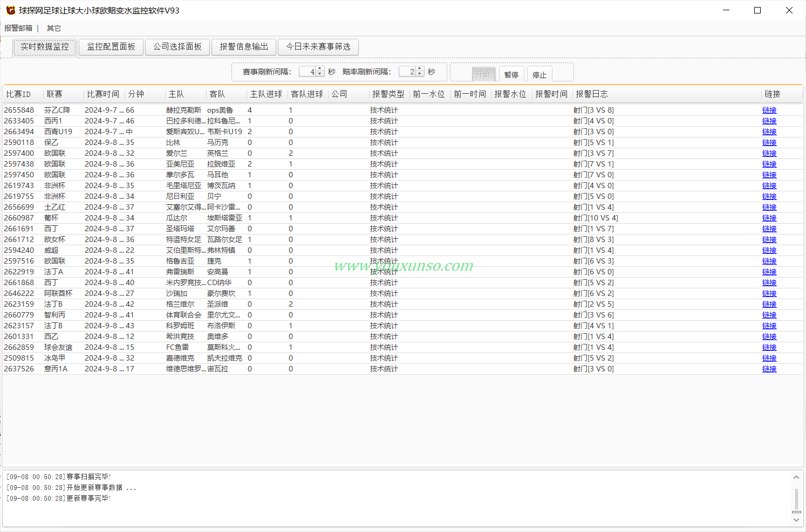Image resolution: width=806 pixels, height=532 pixels.
Task: Sort by the 报警水位 column header
Action: [x=510, y=94]
